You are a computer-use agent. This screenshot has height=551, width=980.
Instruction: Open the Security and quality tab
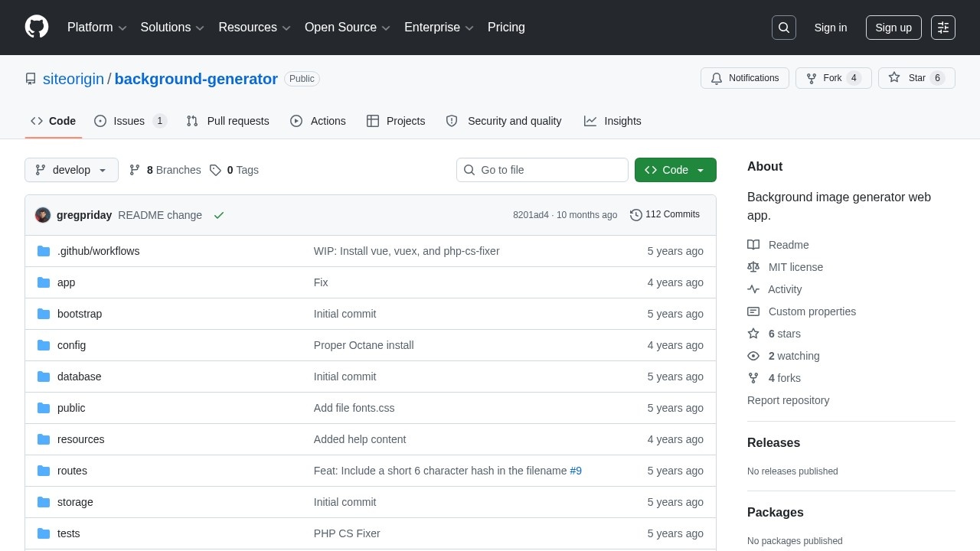point(504,121)
